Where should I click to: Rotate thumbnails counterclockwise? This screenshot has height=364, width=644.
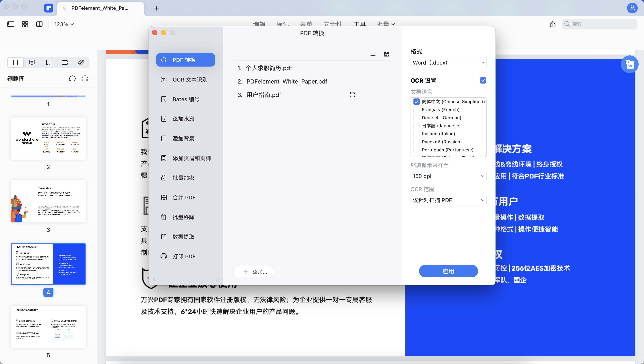coord(72,79)
